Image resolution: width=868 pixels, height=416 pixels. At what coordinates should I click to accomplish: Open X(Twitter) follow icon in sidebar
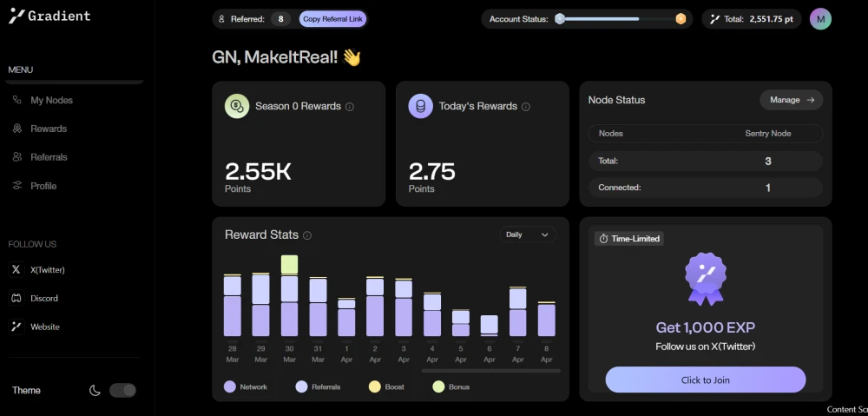16,270
